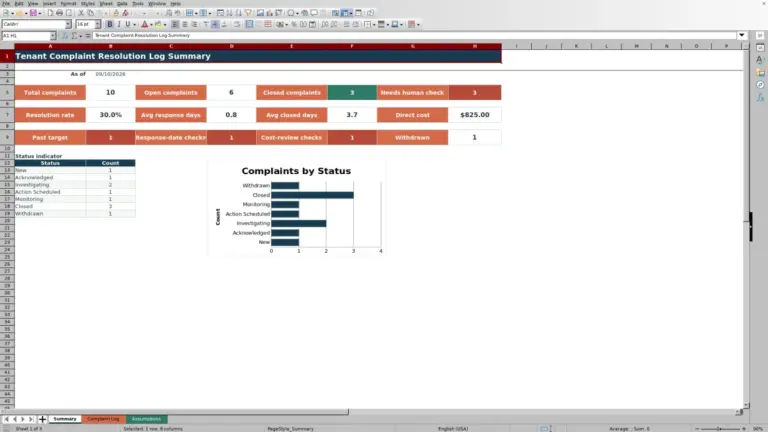The height and width of the screenshot is (432, 768).
Task: Click the Background Color highlight swatch
Action: coord(158,24)
